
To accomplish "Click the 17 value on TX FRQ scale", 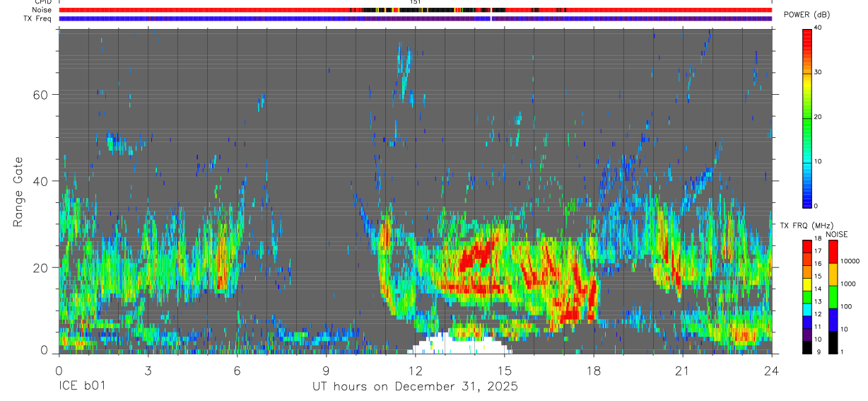I will tap(818, 251).
